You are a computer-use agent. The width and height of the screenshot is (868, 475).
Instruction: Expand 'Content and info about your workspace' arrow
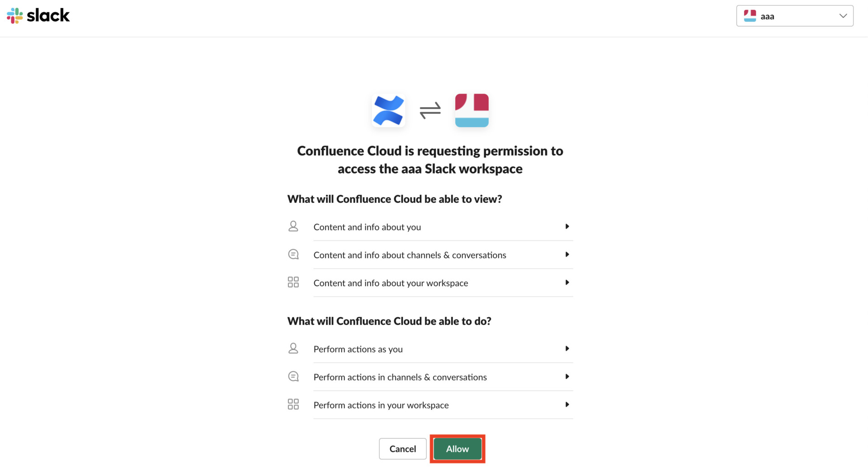coord(567,282)
